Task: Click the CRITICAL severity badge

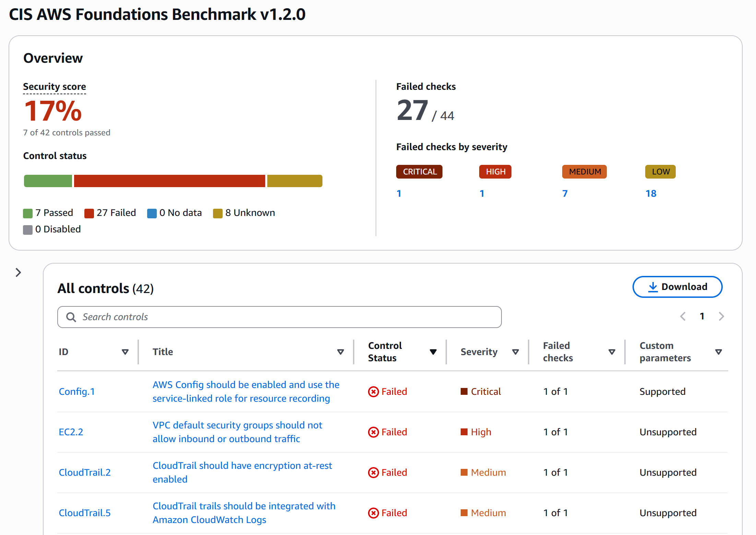Action: tap(419, 172)
